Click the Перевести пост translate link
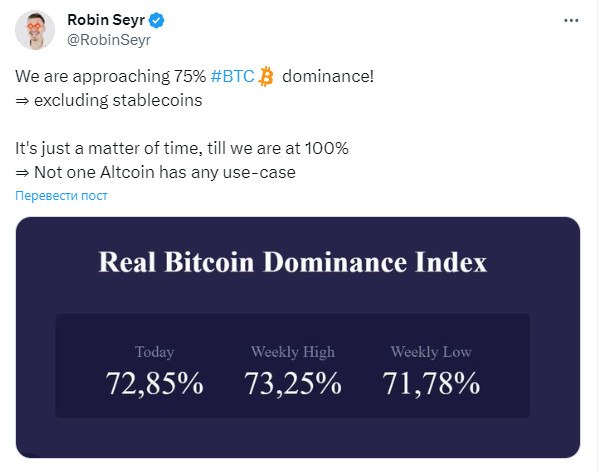This screenshot has width=598, height=472. (61, 196)
